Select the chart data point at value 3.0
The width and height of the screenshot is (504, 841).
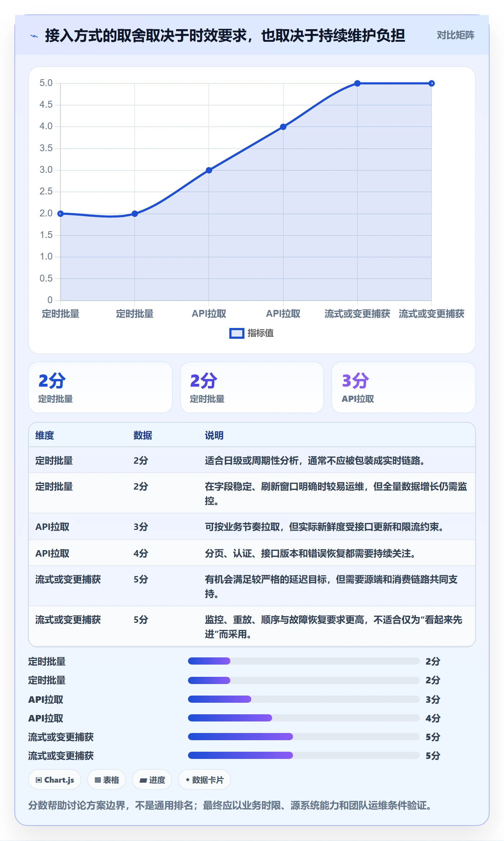tap(209, 170)
